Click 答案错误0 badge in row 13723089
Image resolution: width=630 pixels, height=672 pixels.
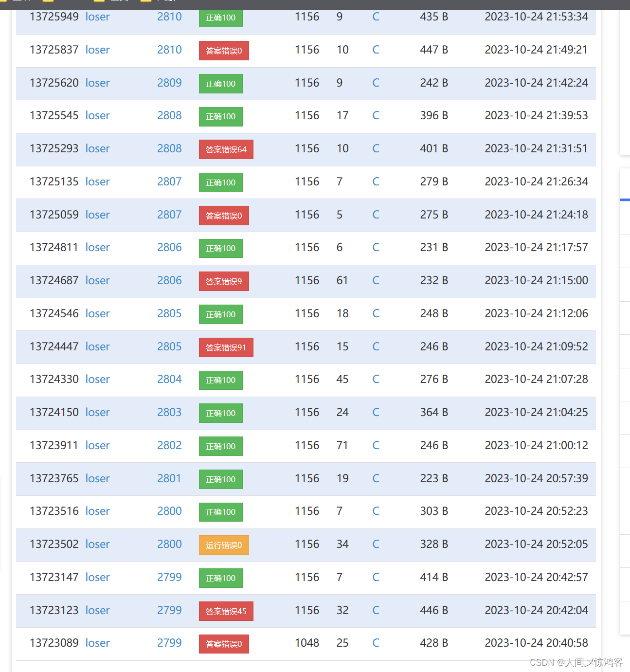pyautogui.click(x=224, y=644)
